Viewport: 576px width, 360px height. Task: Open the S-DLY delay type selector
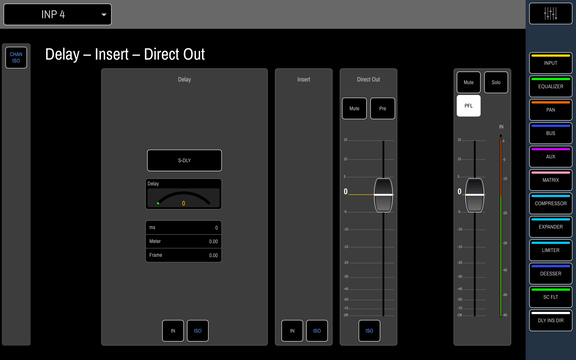pos(184,161)
